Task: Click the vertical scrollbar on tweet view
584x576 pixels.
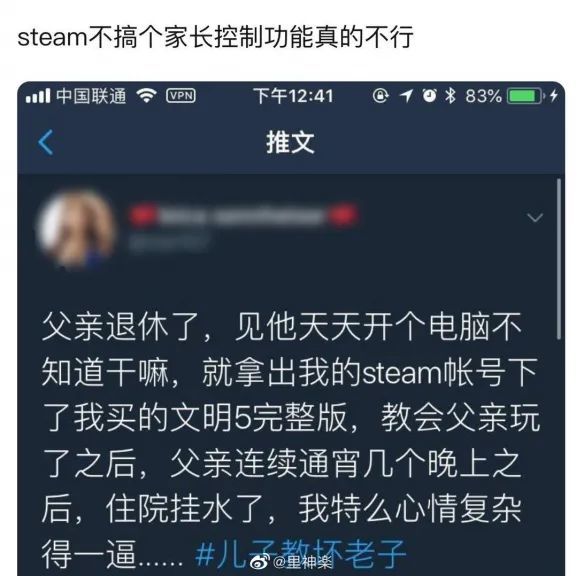Action: point(558,259)
